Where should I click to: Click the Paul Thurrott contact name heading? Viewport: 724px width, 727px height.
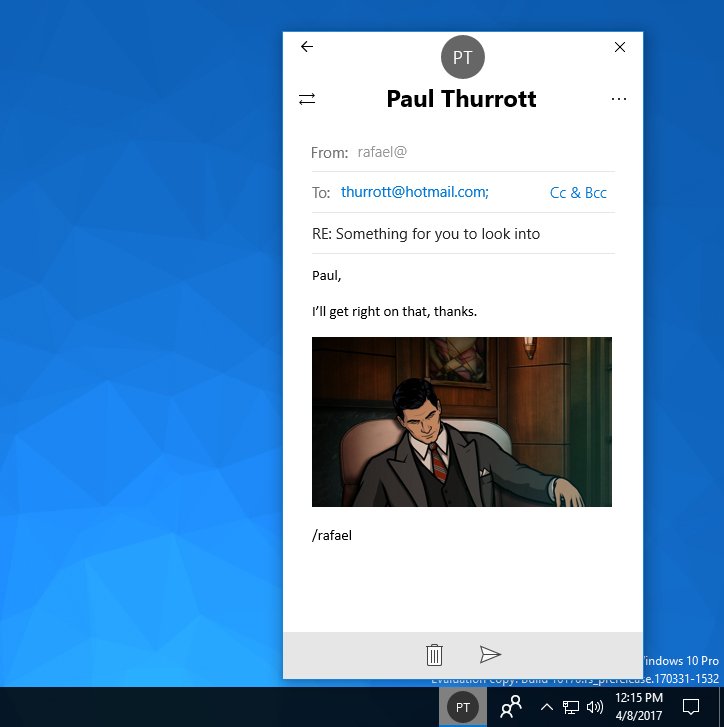pyautogui.click(x=462, y=99)
